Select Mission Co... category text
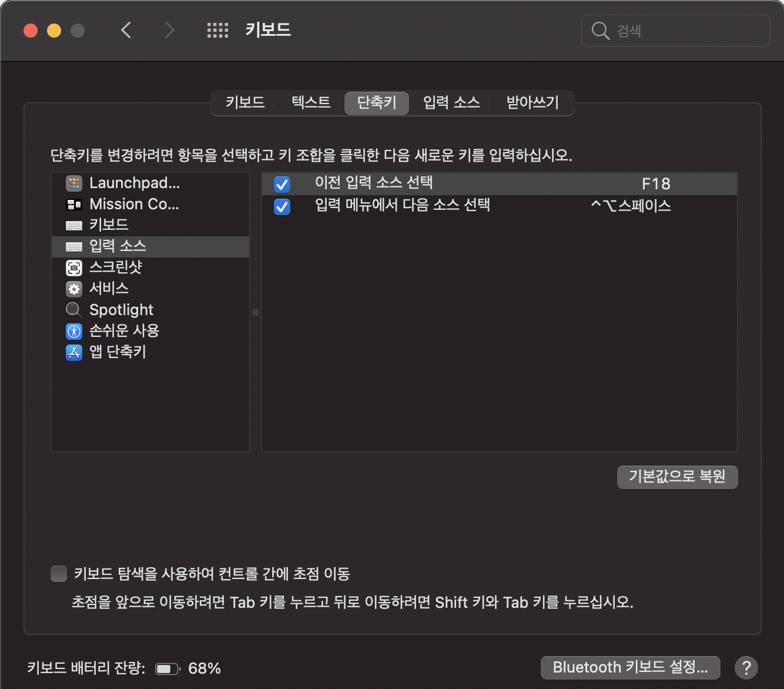 click(134, 205)
